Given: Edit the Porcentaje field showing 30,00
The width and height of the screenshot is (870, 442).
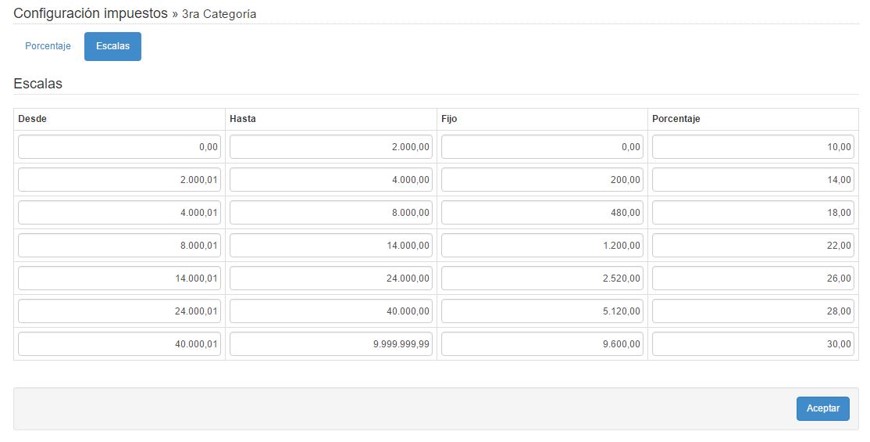Looking at the screenshot, I should (x=753, y=344).
